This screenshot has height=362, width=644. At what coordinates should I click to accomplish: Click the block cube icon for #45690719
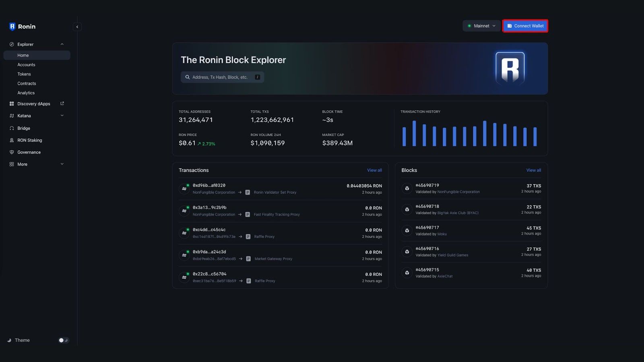coord(407,188)
